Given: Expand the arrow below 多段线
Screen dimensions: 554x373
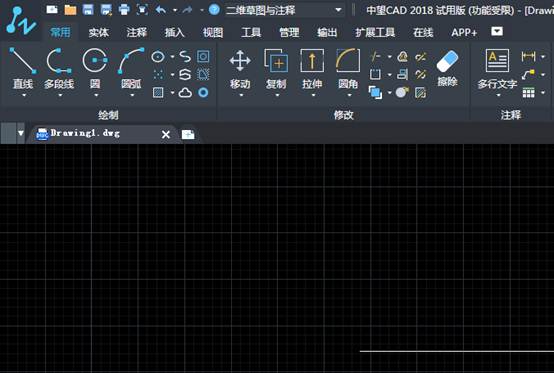Looking at the screenshot, I should point(60,95).
